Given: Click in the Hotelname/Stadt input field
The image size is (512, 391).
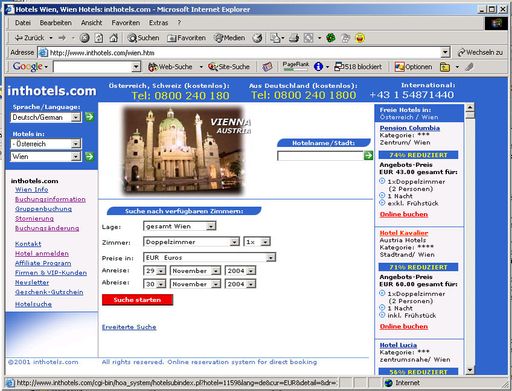Looking at the screenshot, I should pyautogui.click(x=320, y=156).
